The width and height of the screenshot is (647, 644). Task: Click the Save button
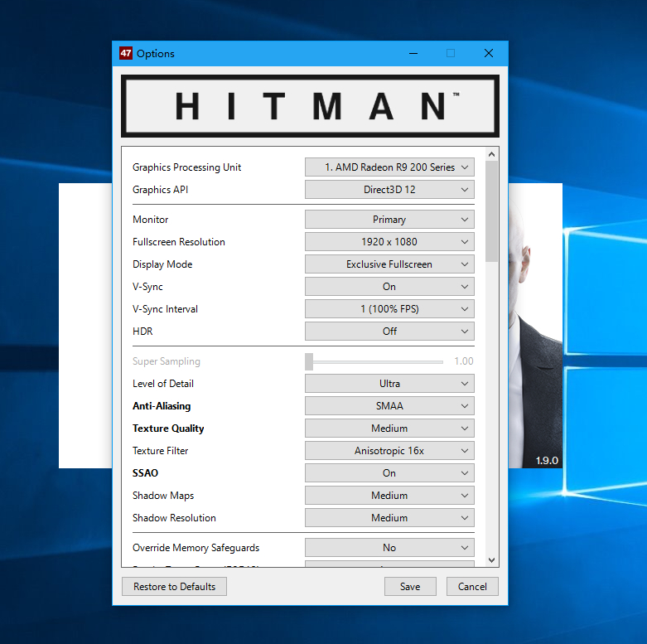(410, 587)
